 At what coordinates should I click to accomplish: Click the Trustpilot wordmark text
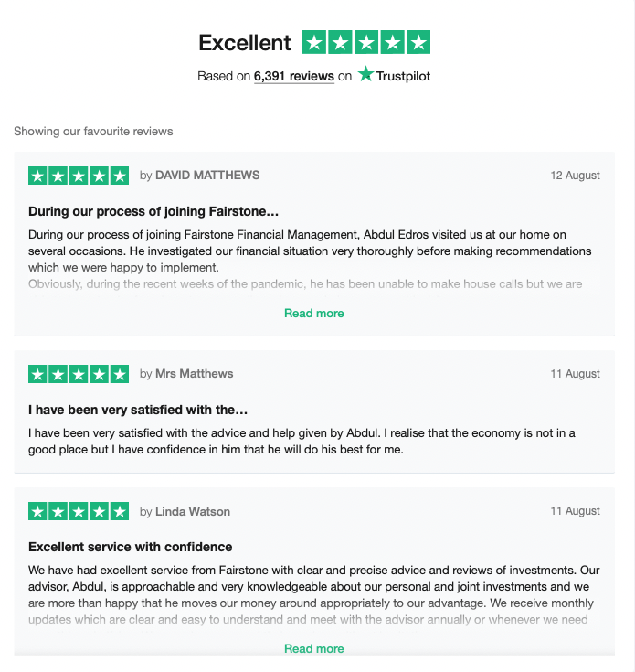[x=404, y=76]
